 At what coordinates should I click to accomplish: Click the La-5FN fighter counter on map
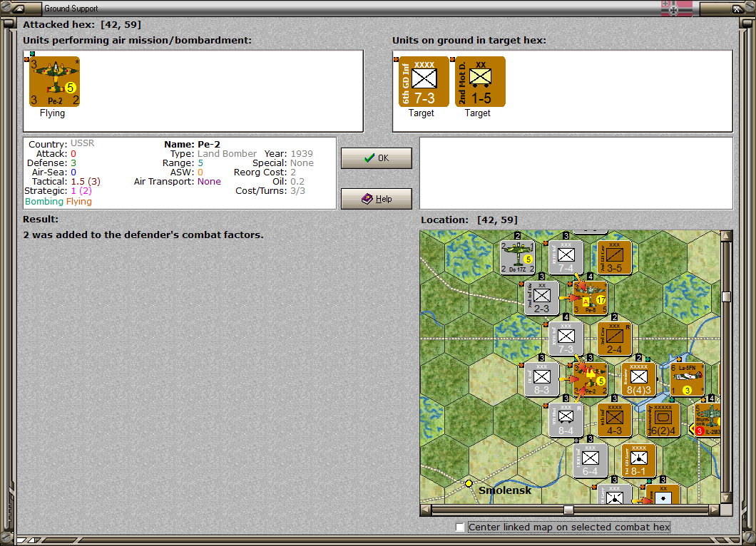tap(687, 378)
